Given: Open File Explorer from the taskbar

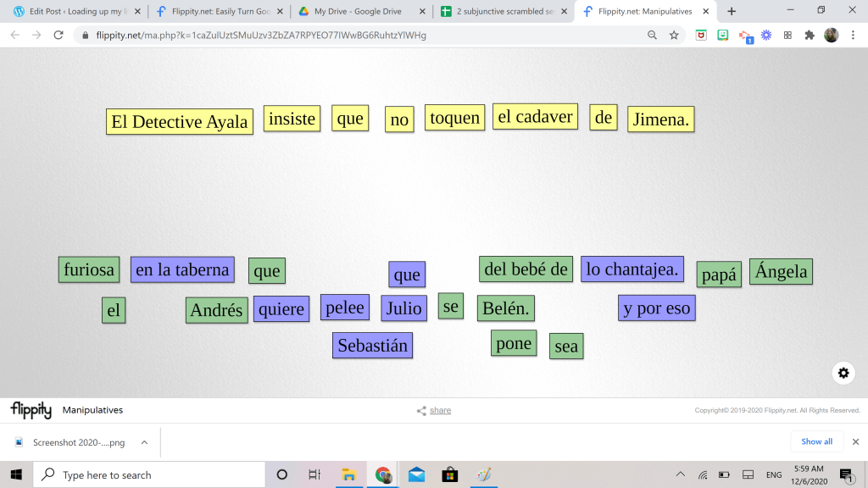Looking at the screenshot, I should tap(348, 474).
